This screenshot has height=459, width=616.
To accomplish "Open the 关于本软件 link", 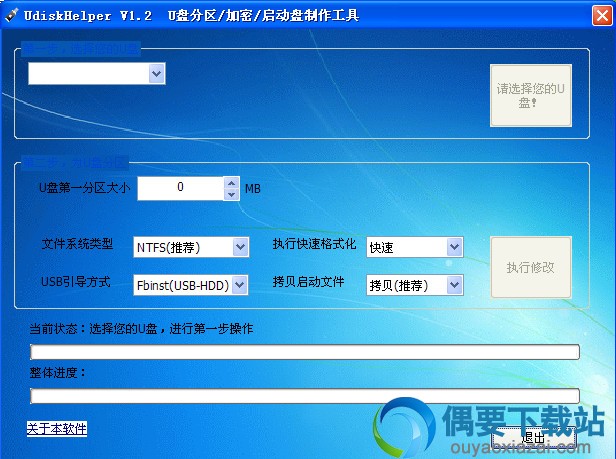I will pos(57,429).
